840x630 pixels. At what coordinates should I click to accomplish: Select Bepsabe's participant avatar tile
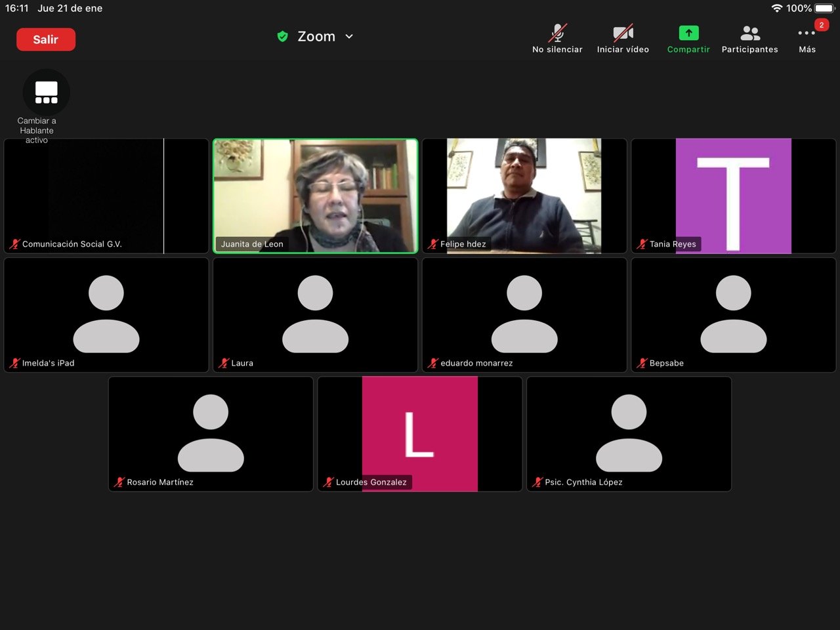coord(734,315)
